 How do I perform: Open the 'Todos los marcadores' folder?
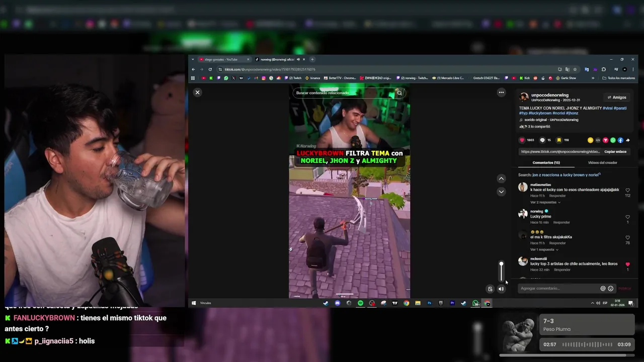(618, 78)
